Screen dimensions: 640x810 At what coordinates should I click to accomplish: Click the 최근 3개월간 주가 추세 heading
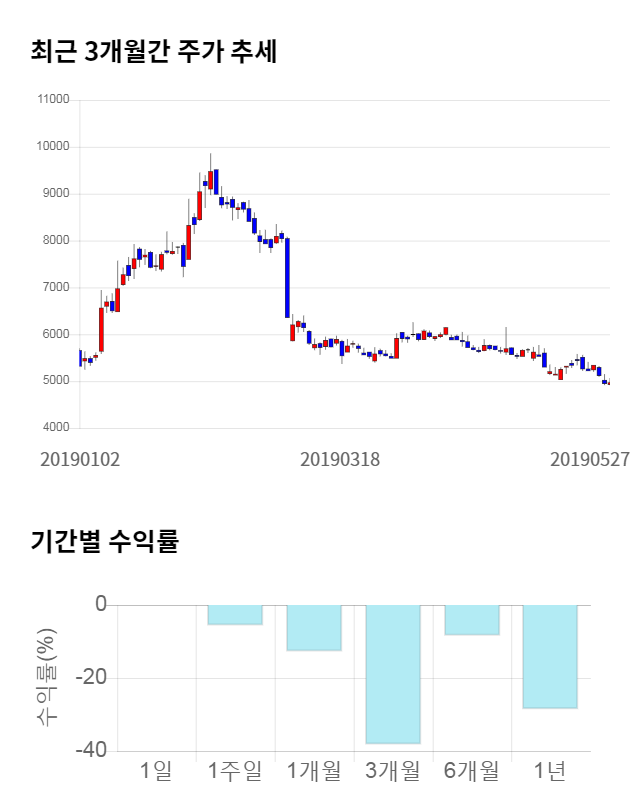(154, 52)
